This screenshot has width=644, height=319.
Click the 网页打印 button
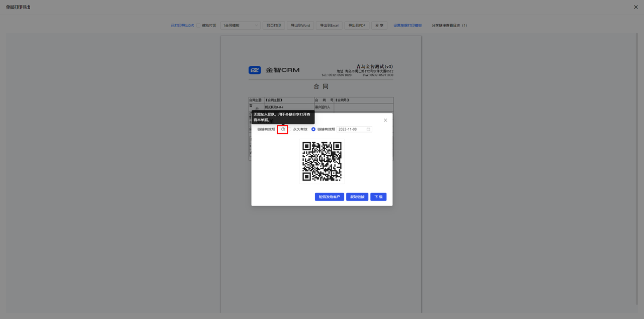click(x=274, y=25)
